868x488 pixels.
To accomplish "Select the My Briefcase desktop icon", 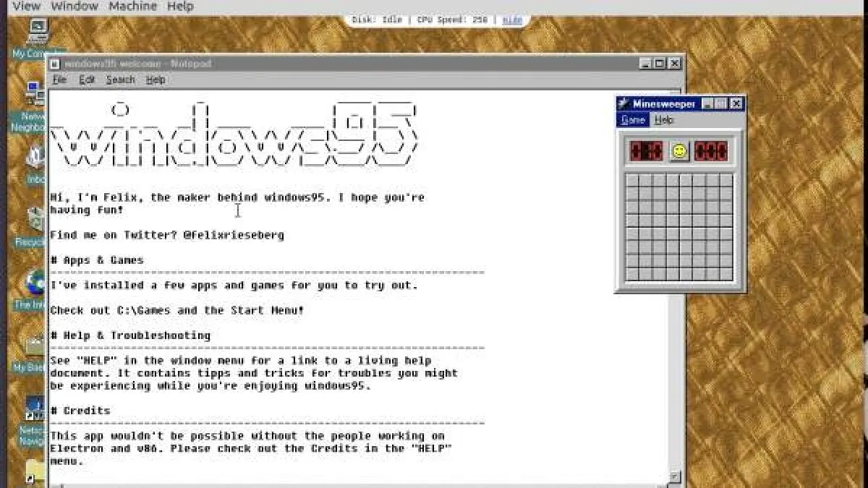I will coord(34,346).
